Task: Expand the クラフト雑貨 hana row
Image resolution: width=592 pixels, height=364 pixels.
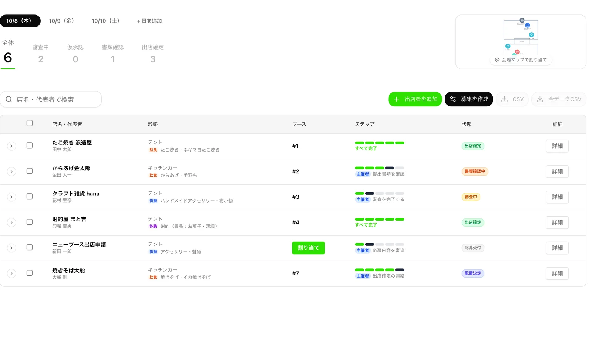Action: point(11,197)
